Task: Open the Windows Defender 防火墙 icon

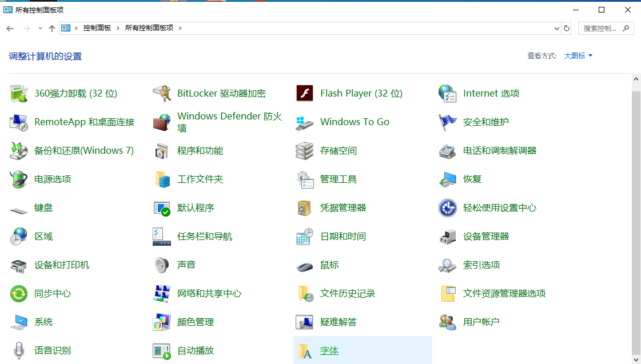Action: (162, 122)
